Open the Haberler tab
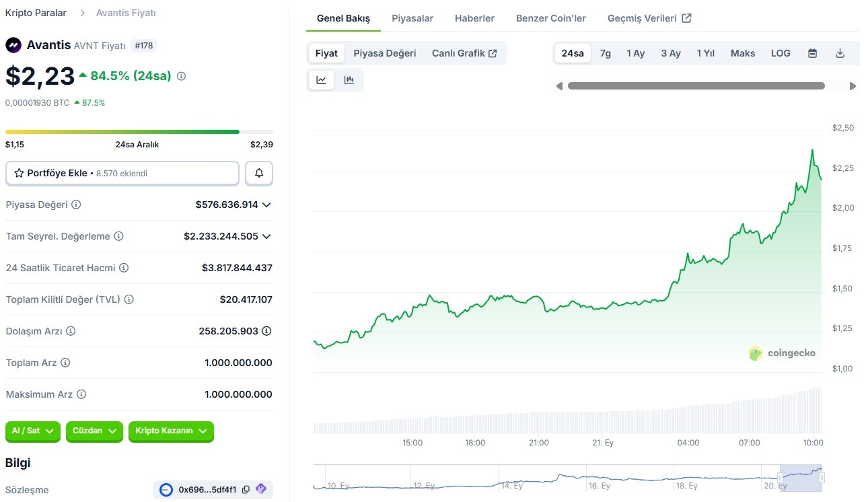The width and height of the screenshot is (868, 502). pyautogui.click(x=474, y=18)
